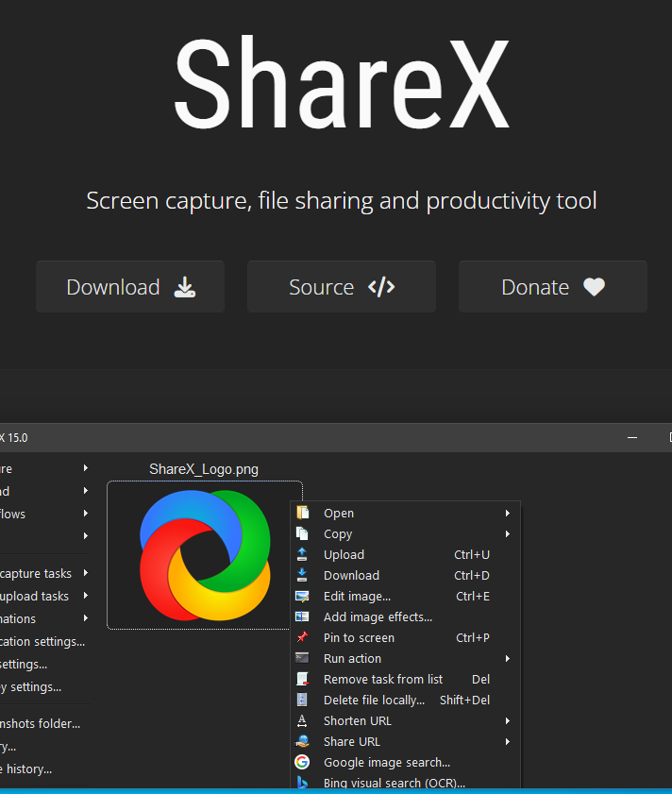This screenshot has width=672, height=794.
Task: Click the Upload arrow icon
Action: click(302, 554)
